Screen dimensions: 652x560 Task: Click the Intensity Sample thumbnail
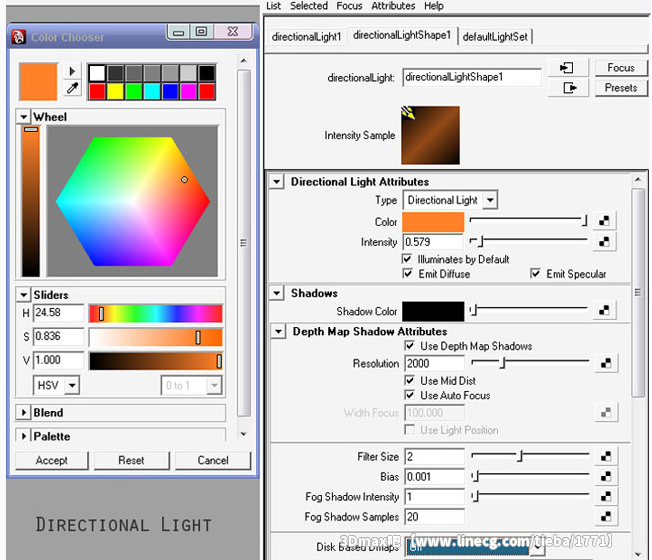click(x=430, y=135)
